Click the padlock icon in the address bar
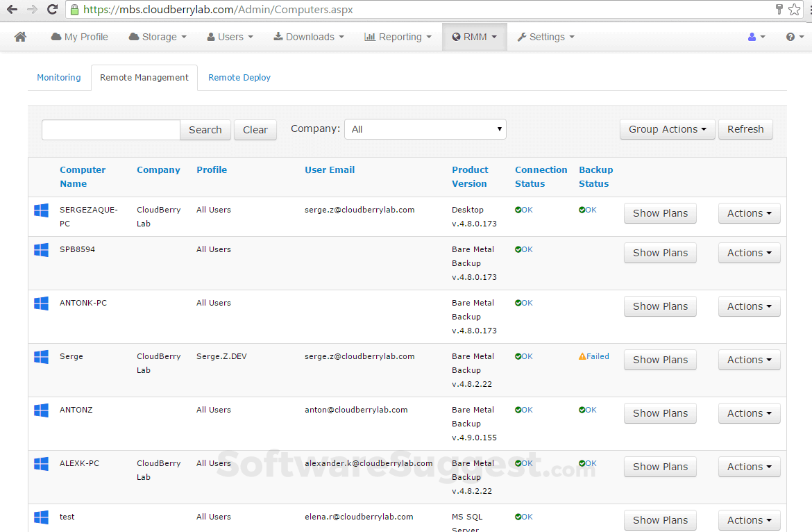 pyautogui.click(x=74, y=9)
